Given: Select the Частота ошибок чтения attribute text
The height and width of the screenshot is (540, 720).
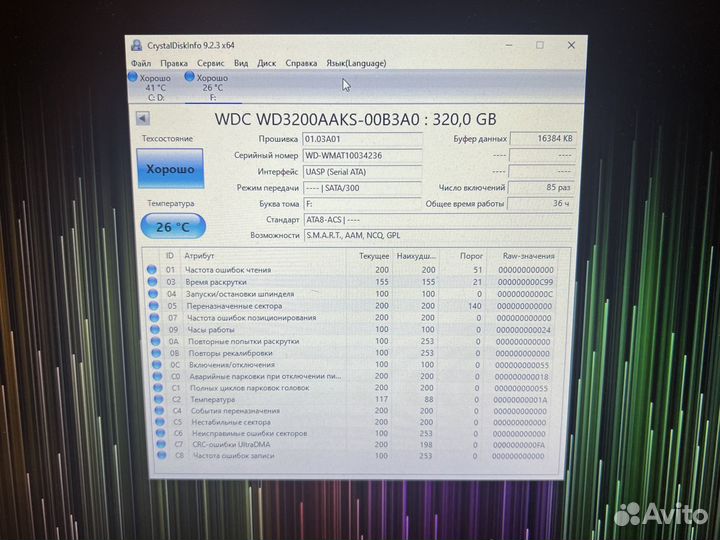Looking at the screenshot, I should (228, 270).
